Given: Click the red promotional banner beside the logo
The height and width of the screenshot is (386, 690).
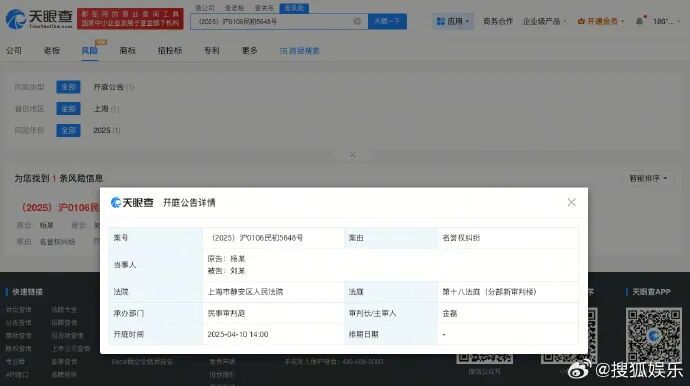Looking at the screenshot, I should click(x=130, y=18).
